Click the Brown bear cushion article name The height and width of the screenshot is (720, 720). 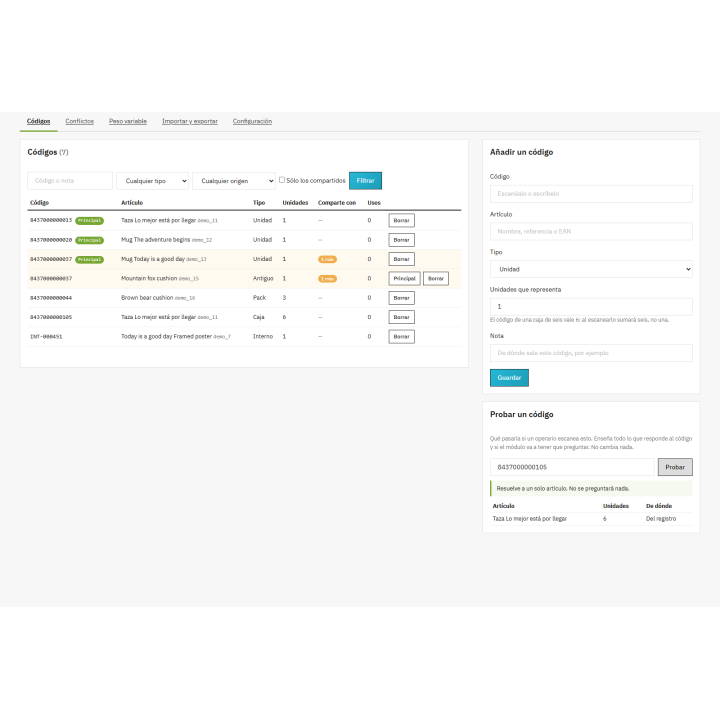(x=147, y=298)
